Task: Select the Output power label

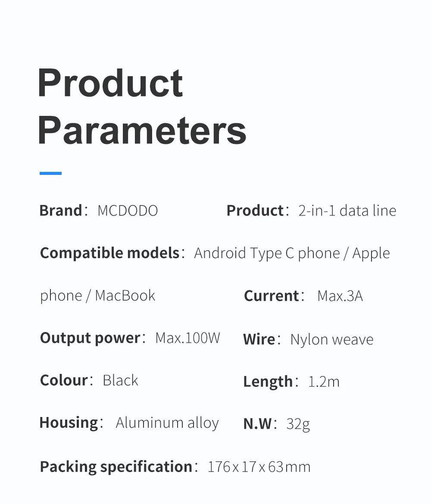Action: point(90,339)
